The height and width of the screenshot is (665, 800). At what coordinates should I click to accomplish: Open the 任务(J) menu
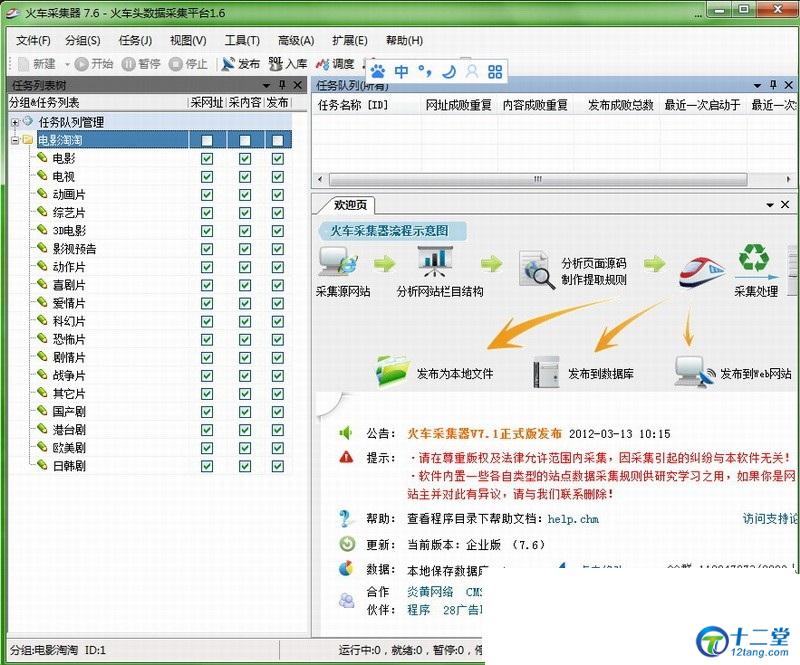(135, 40)
